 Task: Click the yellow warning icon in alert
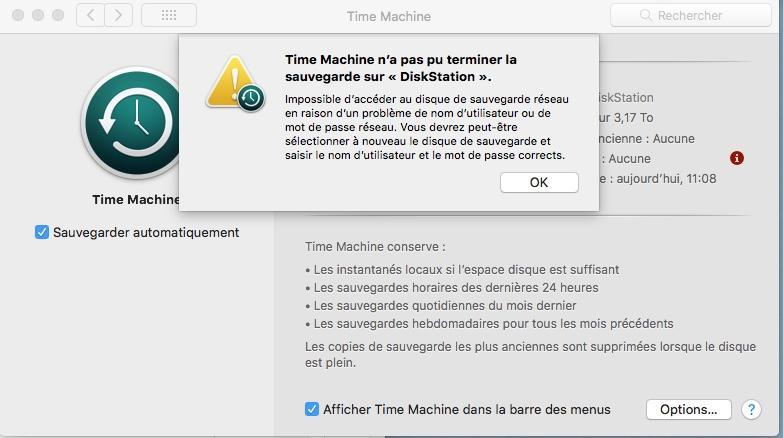235,82
